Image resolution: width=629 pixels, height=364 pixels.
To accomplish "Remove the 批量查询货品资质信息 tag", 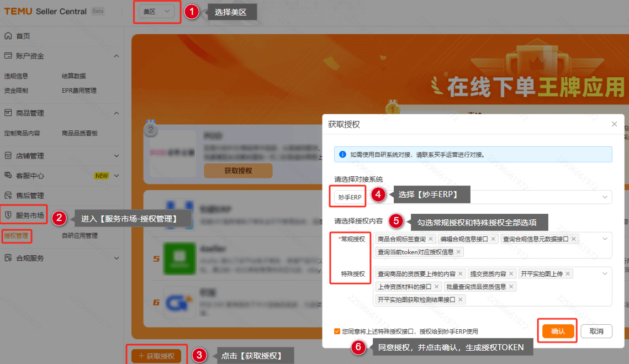I will pyautogui.click(x=511, y=287).
